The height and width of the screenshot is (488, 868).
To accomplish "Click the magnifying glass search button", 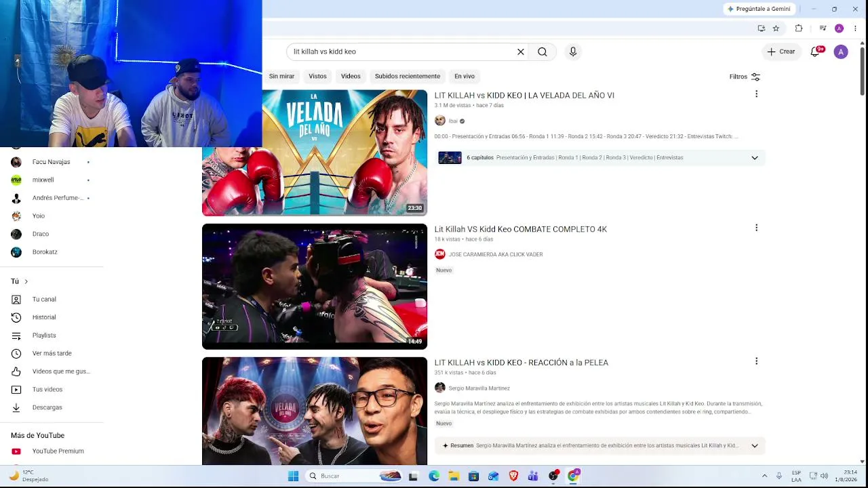I will 542,52.
